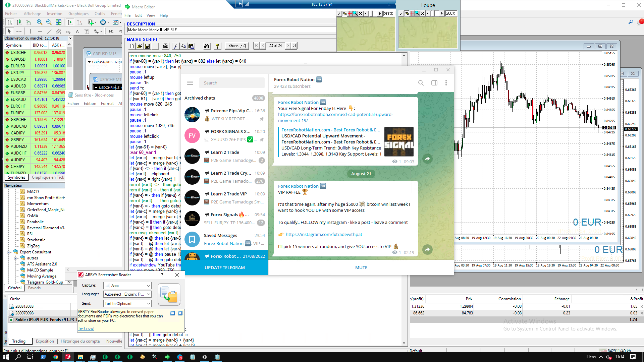Select the crosshair tool
Image resolution: width=644 pixels, height=362 pixels.
[19, 31]
